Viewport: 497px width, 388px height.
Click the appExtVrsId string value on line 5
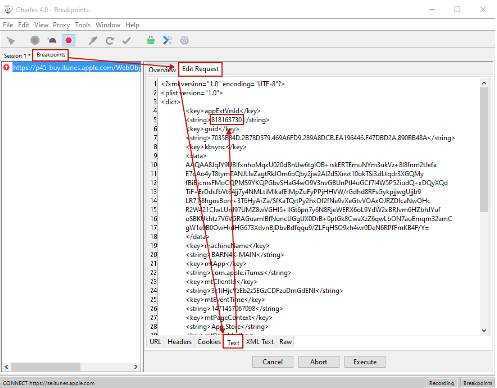[x=226, y=119]
